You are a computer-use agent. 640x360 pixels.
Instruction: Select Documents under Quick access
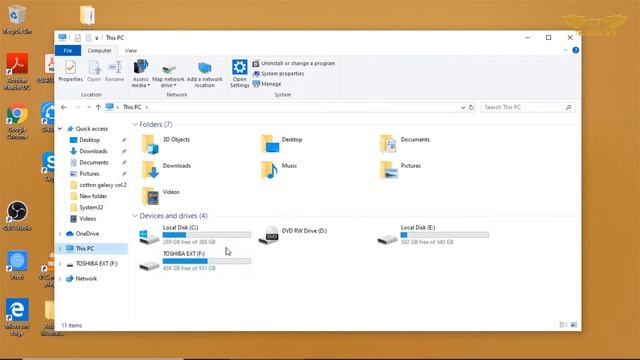pyautogui.click(x=93, y=162)
